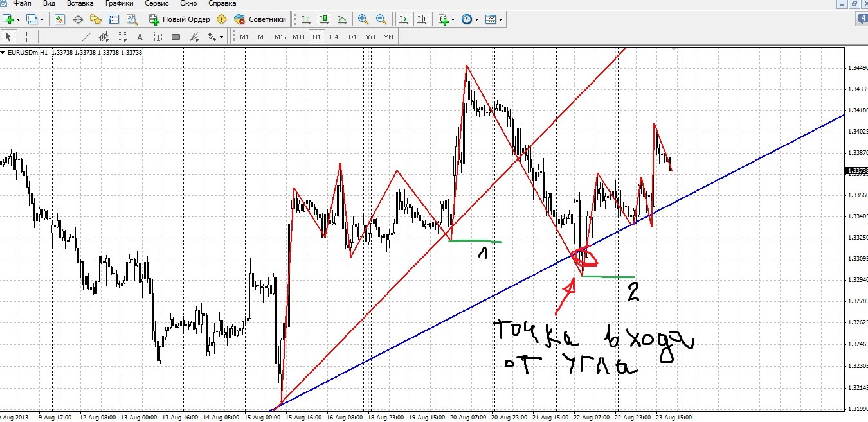The height and width of the screenshot is (422, 868).
Task: Select the crosshair tool
Action: point(27,37)
